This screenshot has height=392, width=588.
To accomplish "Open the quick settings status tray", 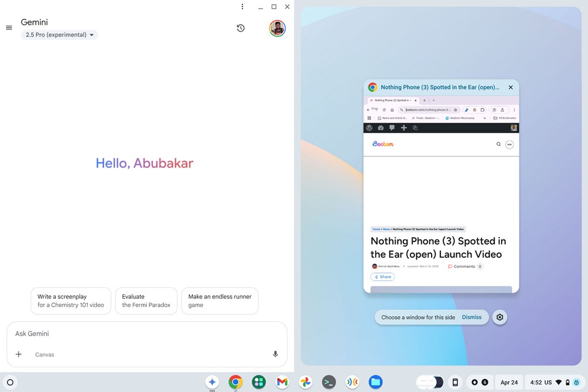I will tap(554, 382).
